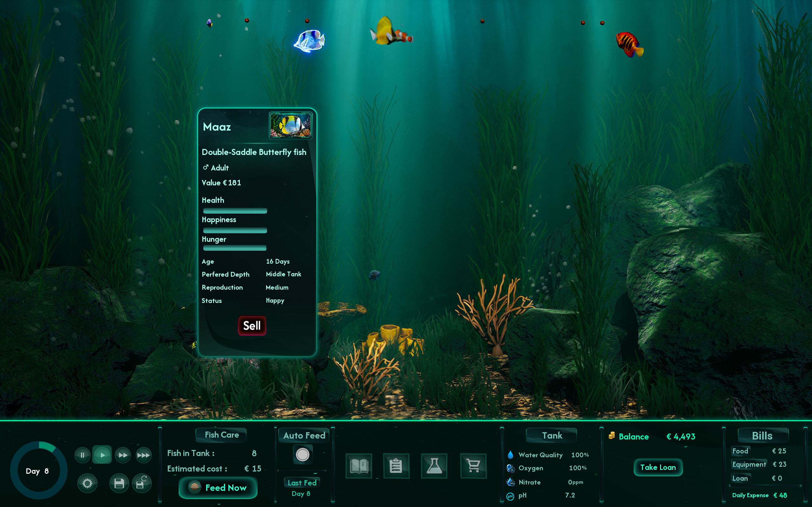Load saved game with reload disk icon

(141, 483)
